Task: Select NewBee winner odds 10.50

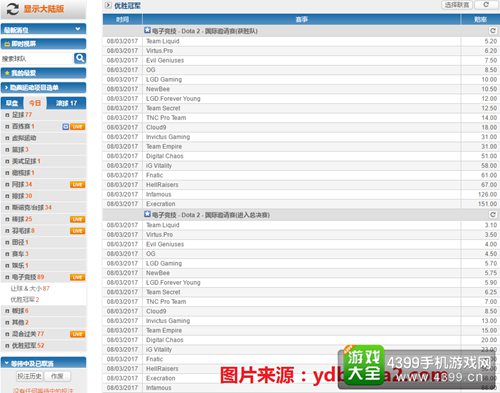Action: 489,89
